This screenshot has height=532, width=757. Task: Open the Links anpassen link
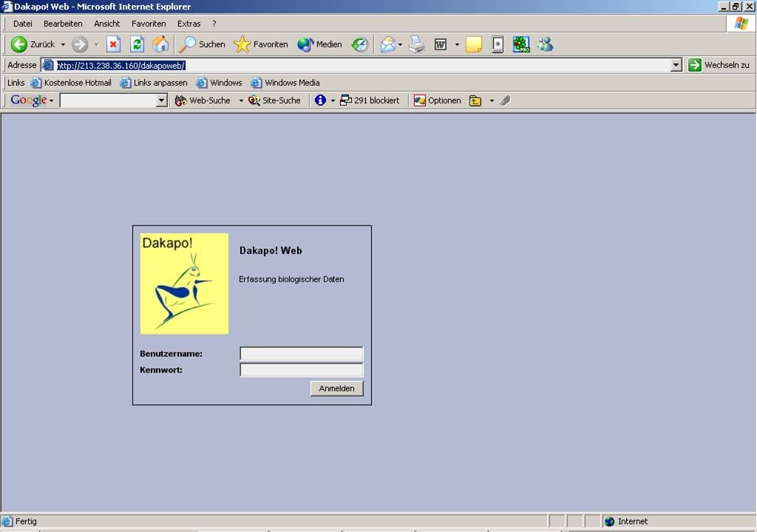(x=154, y=83)
